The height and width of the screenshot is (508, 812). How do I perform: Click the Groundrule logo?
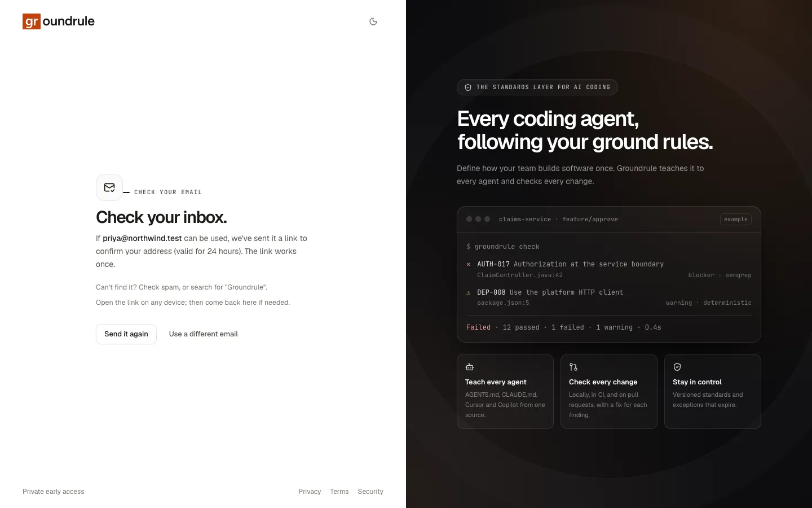pos(59,21)
